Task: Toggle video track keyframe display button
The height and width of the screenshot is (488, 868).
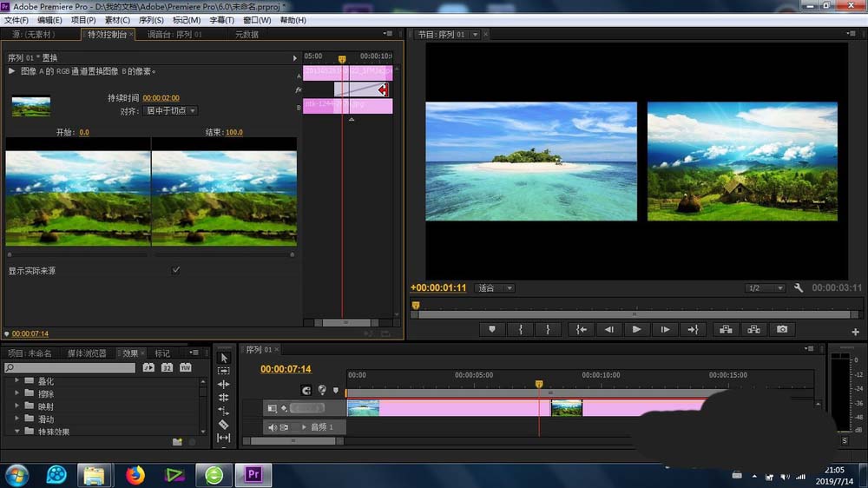Action: tap(284, 408)
